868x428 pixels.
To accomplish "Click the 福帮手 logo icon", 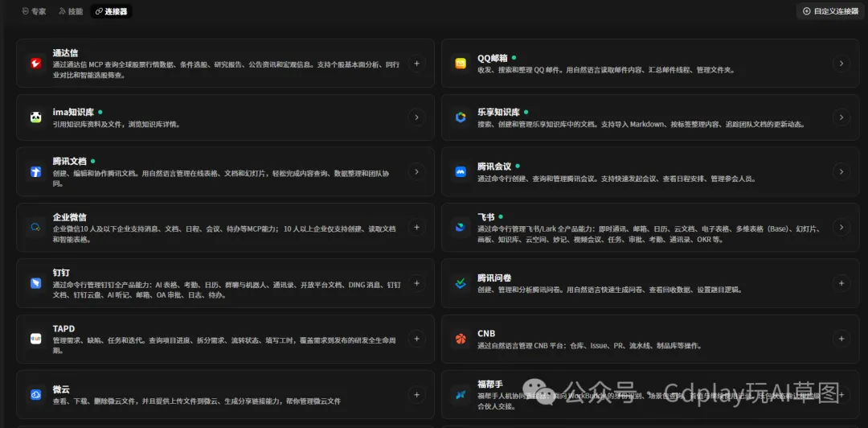I will [461, 395].
